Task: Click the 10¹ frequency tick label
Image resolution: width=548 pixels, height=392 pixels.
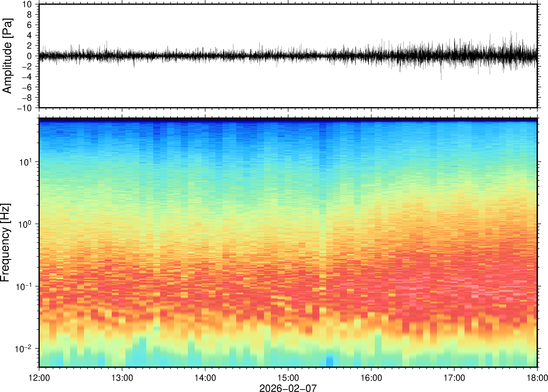Action: (x=26, y=162)
